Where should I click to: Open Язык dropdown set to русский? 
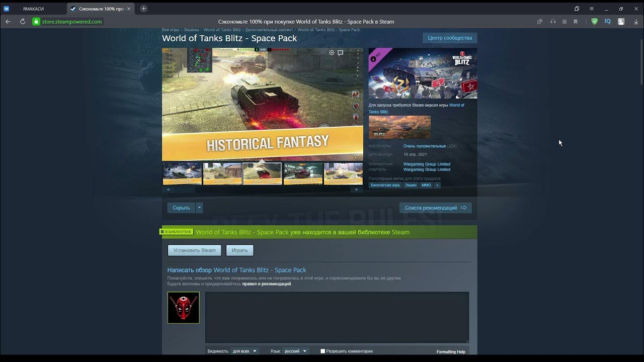295,351
